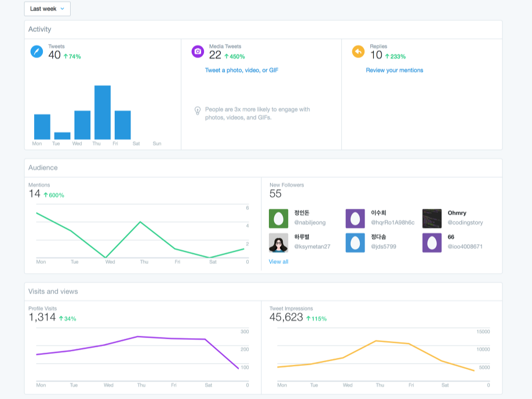The width and height of the screenshot is (532, 399).
Task: Select the Thursday bar in Tweets chart
Action: [103, 113]
